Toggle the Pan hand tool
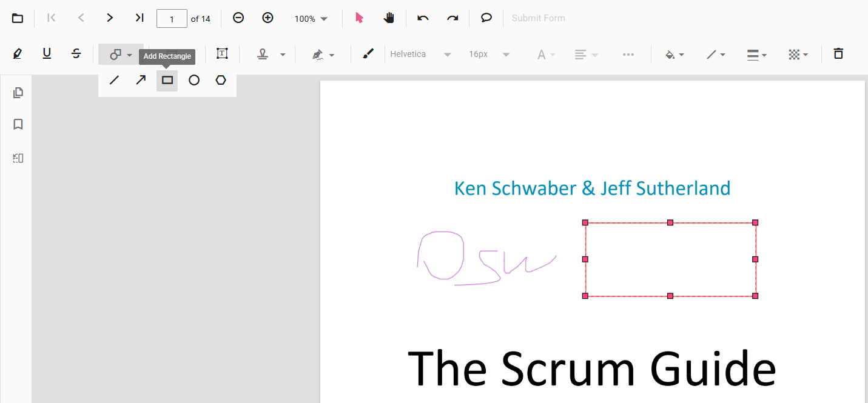 coord(389,18)
